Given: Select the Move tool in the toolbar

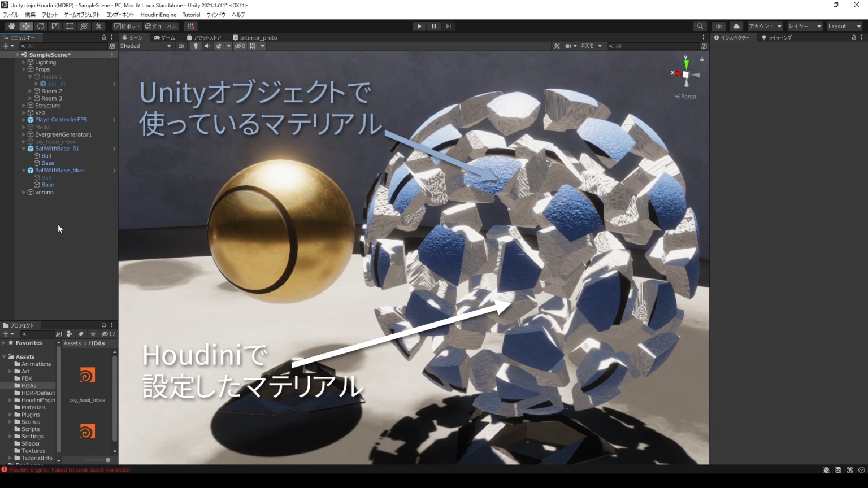Looking at the screenshot, I should click(26, 26).
